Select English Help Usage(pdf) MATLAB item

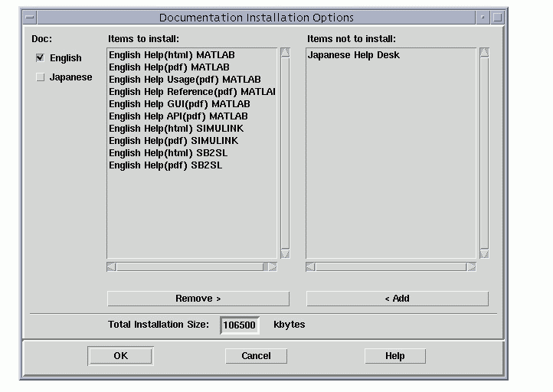pos(191,80)
